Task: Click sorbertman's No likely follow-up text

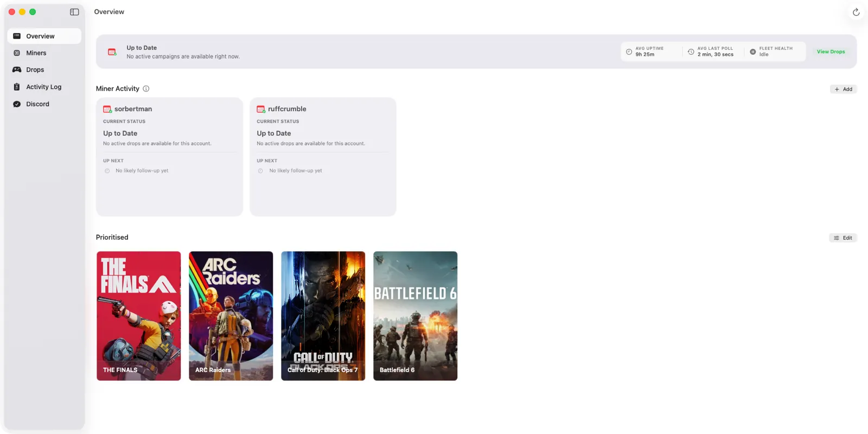Action: (142, 171)
